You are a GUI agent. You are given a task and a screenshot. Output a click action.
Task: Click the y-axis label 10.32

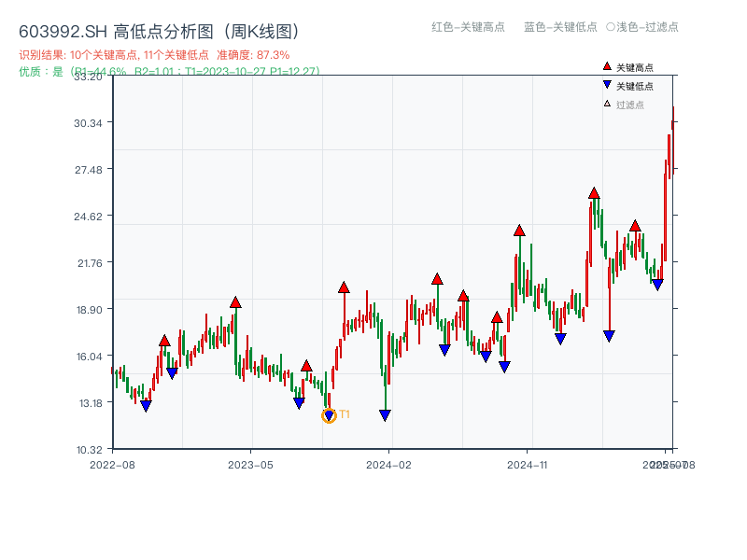point(90,450)
